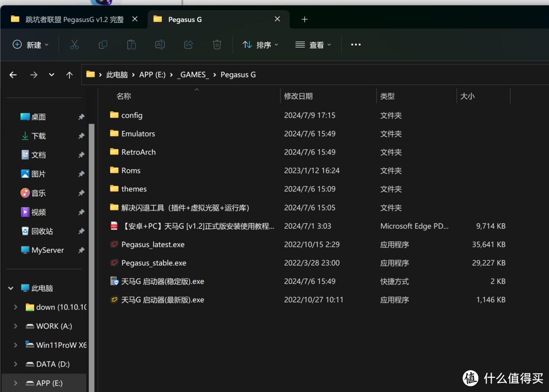The height and width of the screenshot is (392, 549).
Task: Open the Pegasus_latest.exe application
Action: coord(152,245)
